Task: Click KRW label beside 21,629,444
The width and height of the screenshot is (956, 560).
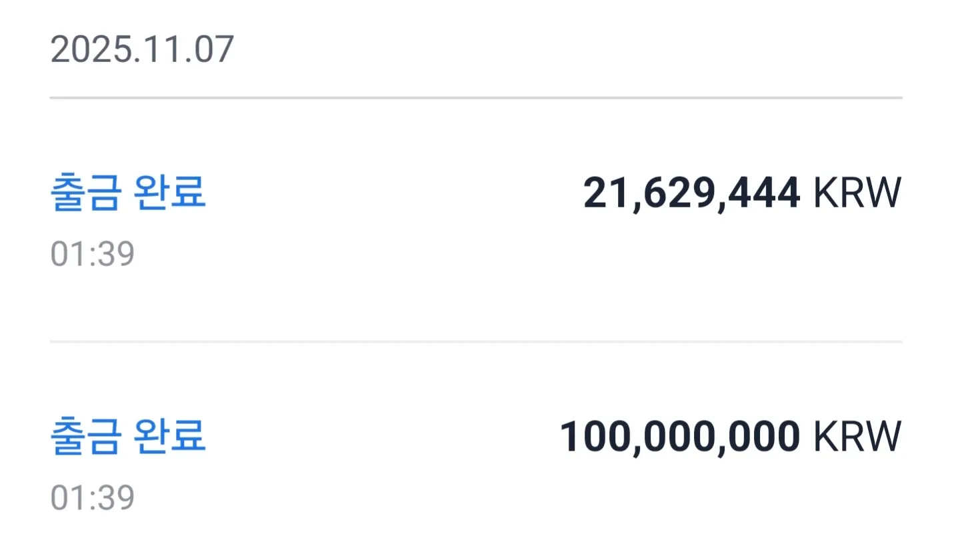Action: [x=857, y=193]
